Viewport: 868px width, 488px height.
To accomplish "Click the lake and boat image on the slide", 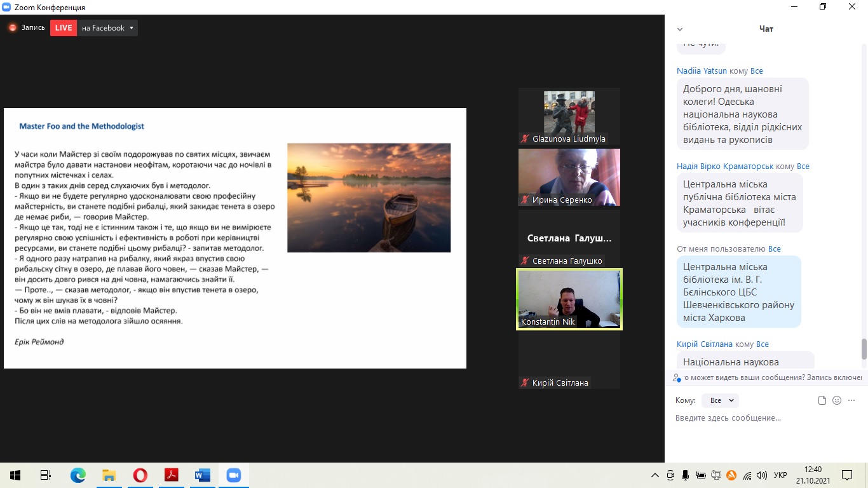I will (x=369, y=198).
